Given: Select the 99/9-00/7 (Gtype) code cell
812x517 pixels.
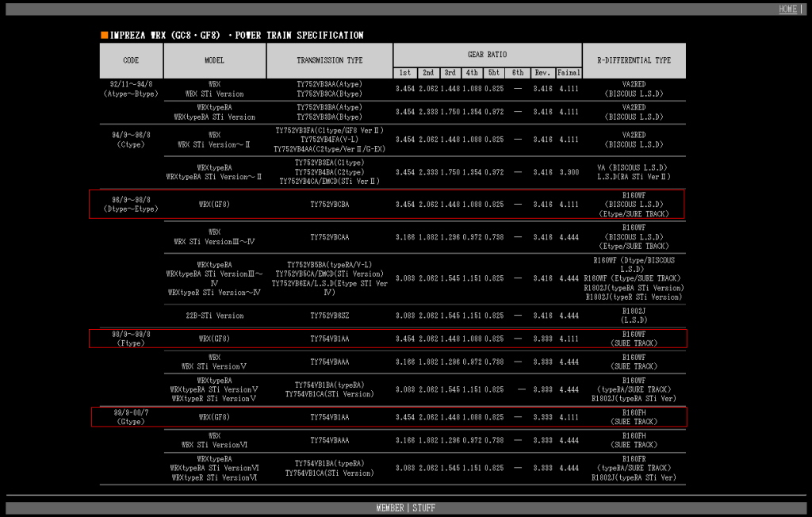Looking at the screenshot, I should click(131, 417).
